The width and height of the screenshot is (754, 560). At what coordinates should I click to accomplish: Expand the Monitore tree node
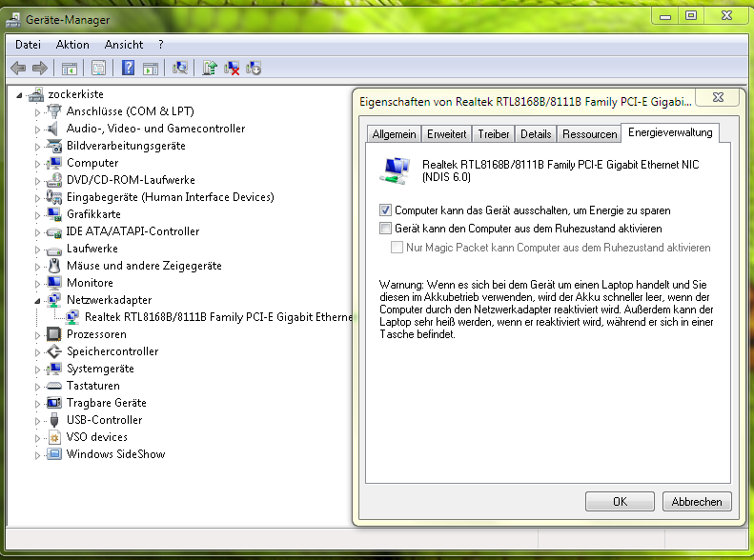click(x=37, y=284)
